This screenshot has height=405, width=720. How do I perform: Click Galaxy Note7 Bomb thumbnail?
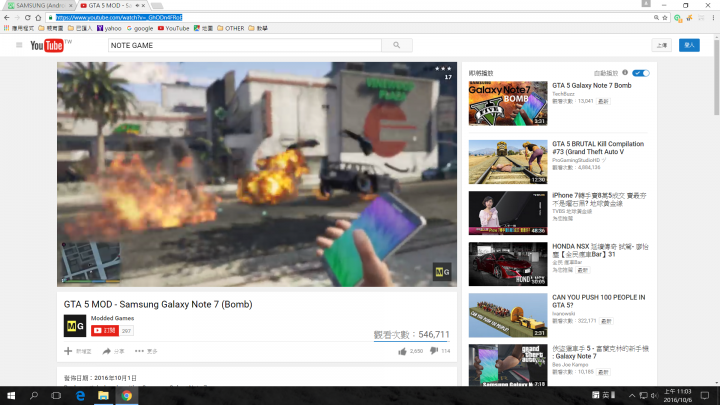(x=508, y=103)
